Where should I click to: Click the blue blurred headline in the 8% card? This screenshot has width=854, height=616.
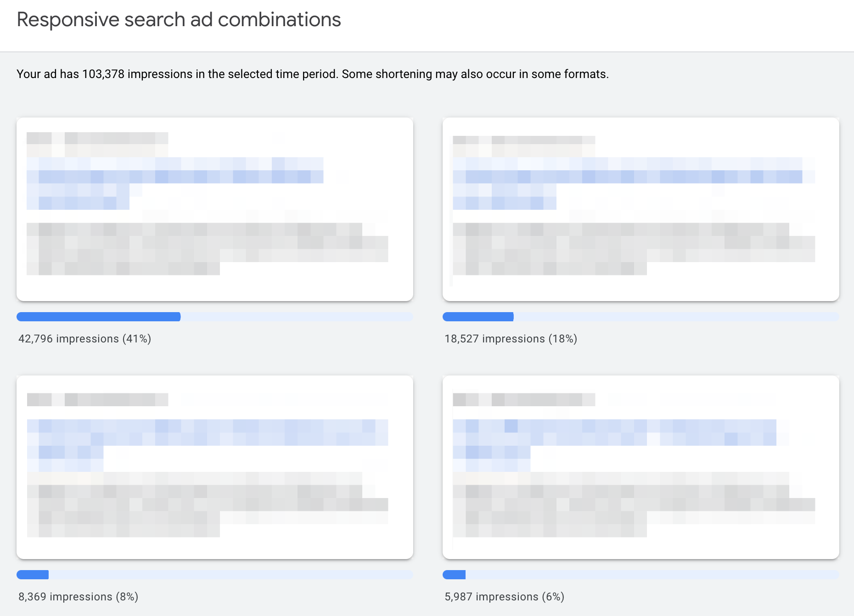[x=208, y=445]
